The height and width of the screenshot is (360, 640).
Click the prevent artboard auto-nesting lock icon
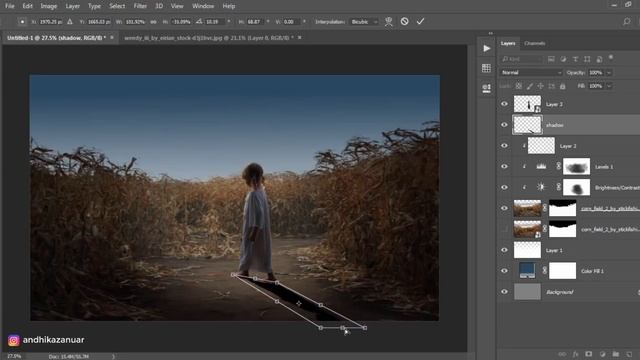[551, 86]
